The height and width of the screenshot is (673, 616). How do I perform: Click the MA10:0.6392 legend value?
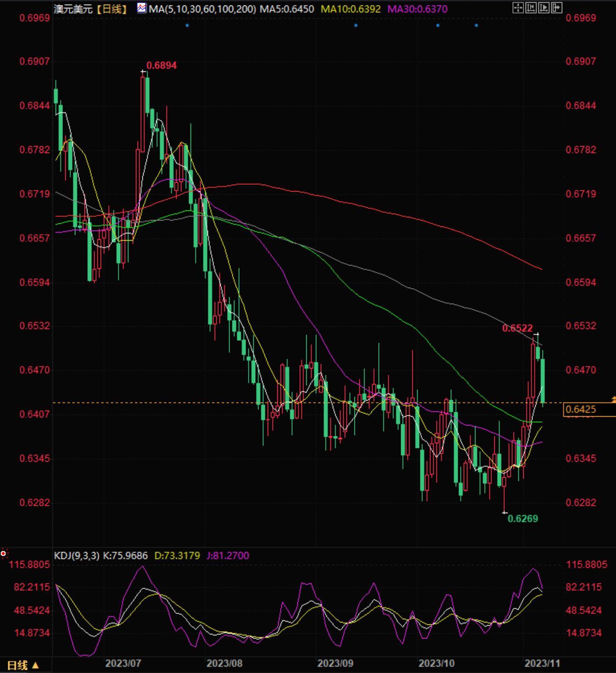point(351,9)
